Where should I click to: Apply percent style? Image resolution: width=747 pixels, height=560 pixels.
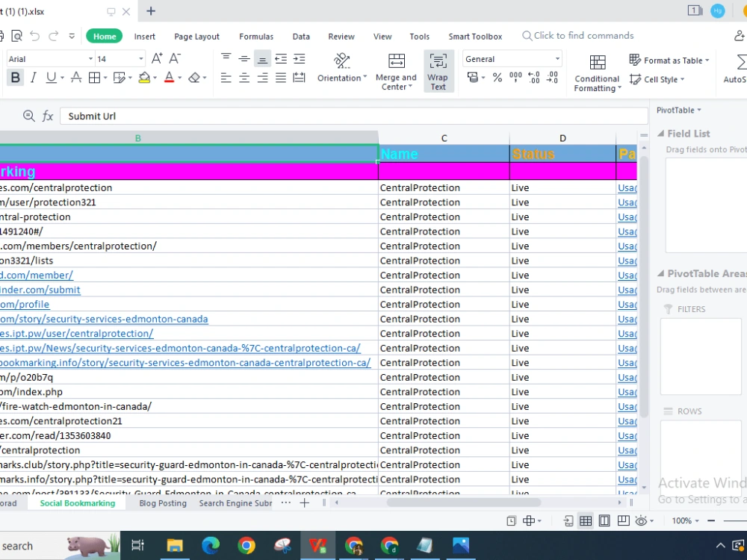pos(498,78)
